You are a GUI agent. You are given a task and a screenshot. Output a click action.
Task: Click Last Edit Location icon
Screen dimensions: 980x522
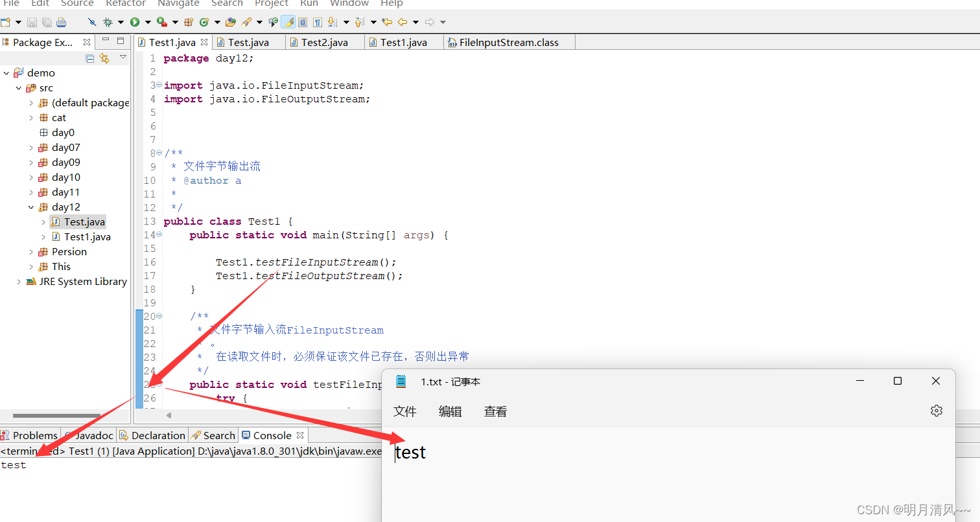(x=387, y=22)
